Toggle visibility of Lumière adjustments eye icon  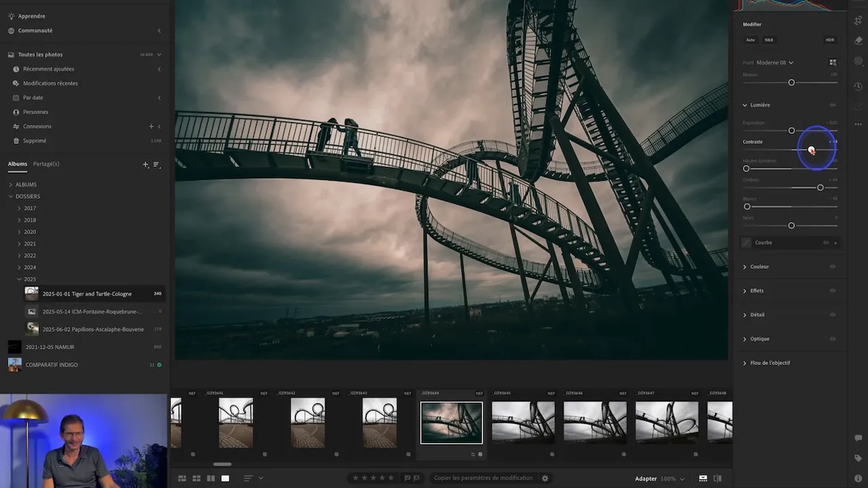(x=833, y=105)
